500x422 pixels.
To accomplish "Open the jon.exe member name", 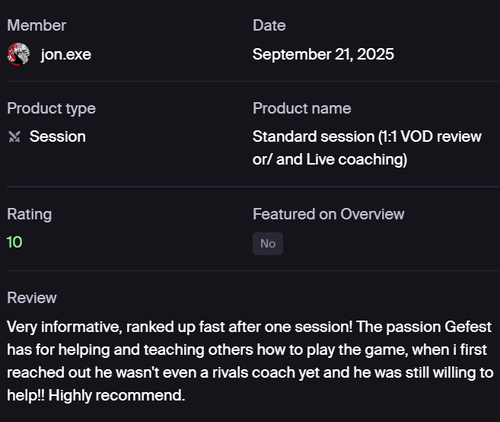I will [x=66, y=54].
